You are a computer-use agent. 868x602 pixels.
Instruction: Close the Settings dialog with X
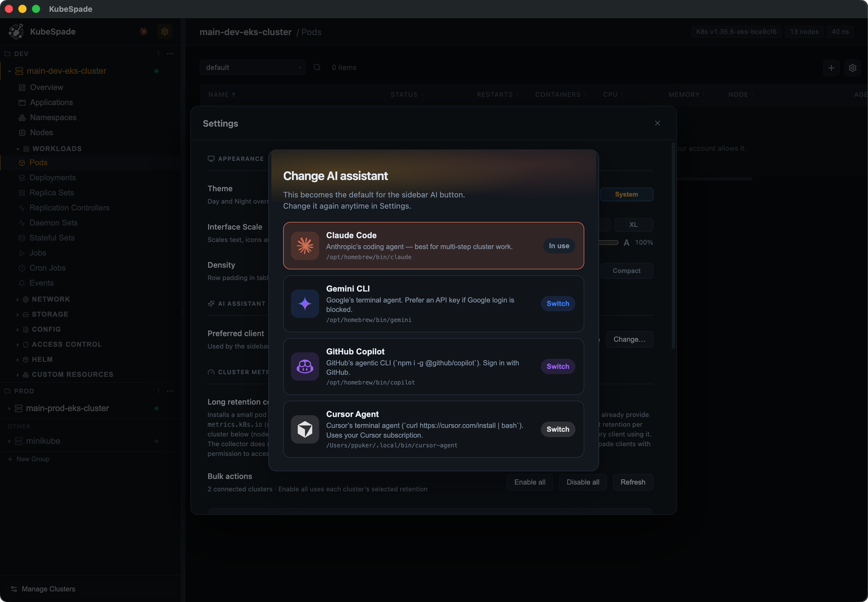click(657, 123)
